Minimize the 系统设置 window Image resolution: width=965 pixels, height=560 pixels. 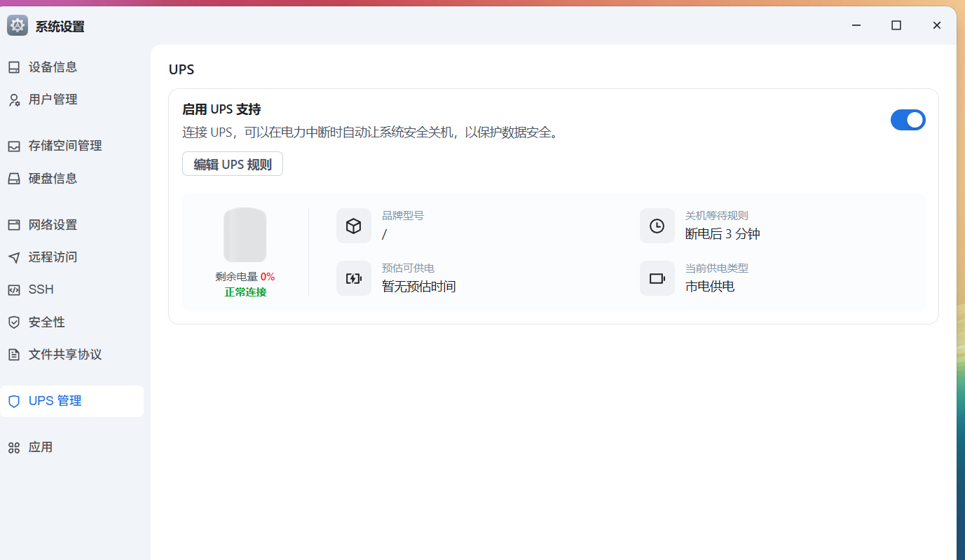[856, 25]
